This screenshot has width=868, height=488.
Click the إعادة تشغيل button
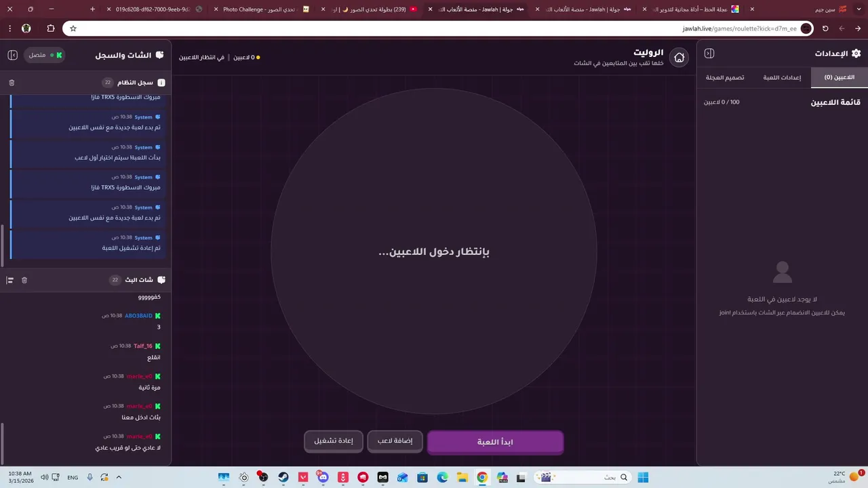(x=333, y=441)
